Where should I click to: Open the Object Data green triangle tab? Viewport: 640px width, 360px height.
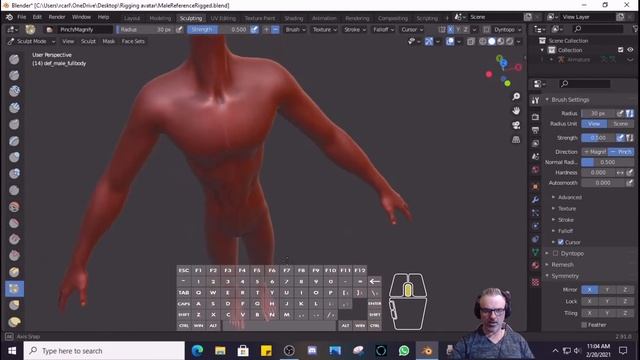[535, 252]
